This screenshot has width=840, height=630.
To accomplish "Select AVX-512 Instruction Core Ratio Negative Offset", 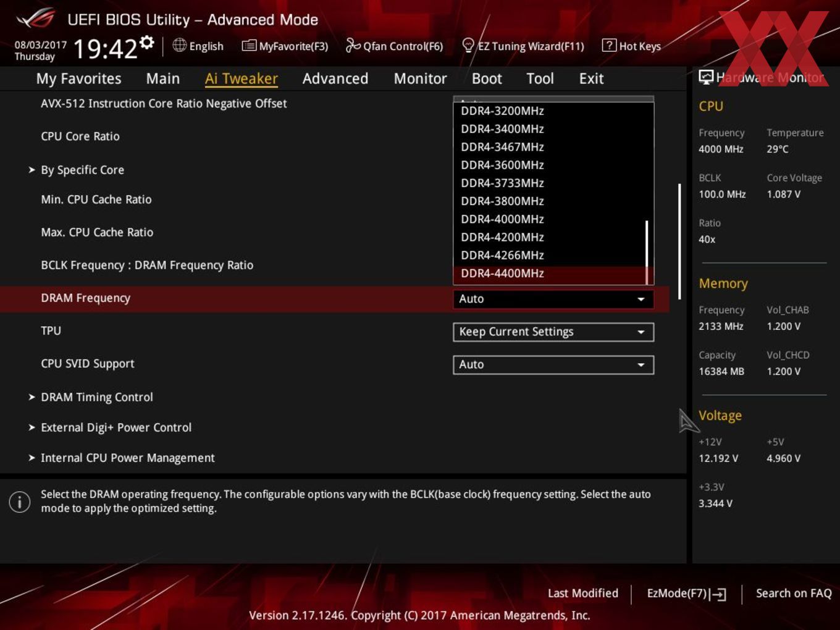I will click(x=164, y=103).
